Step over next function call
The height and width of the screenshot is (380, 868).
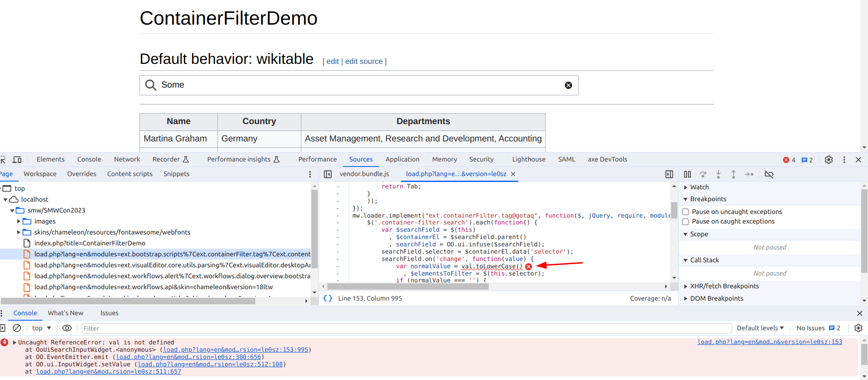point(703,174)
